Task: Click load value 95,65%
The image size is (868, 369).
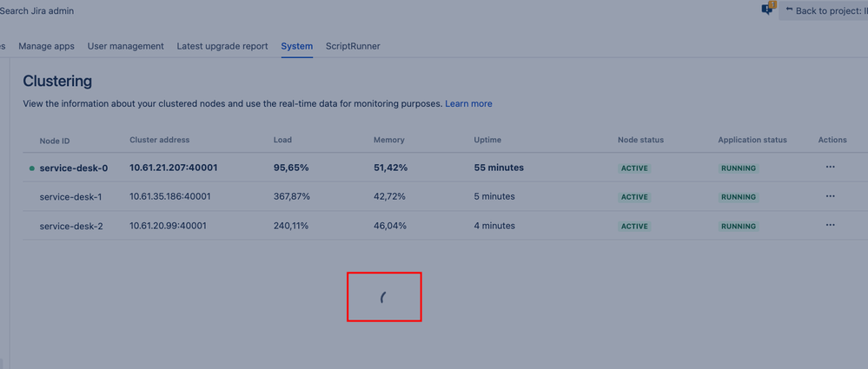Action: click(290, 168)
